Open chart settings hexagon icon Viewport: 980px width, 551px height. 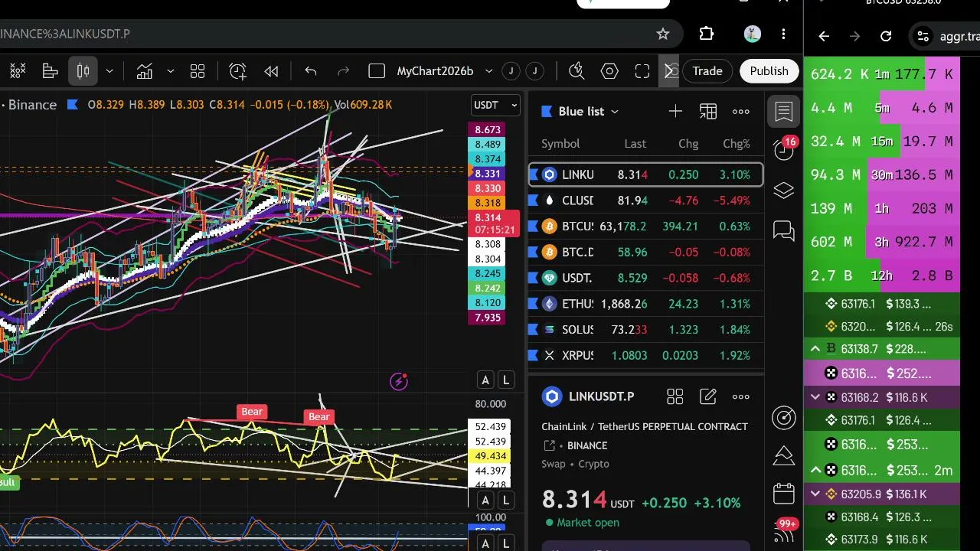[609, 71]
